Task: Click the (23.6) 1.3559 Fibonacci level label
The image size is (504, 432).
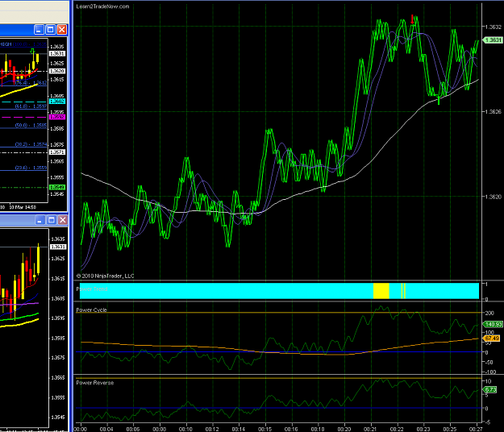Action: coord(31,168)
